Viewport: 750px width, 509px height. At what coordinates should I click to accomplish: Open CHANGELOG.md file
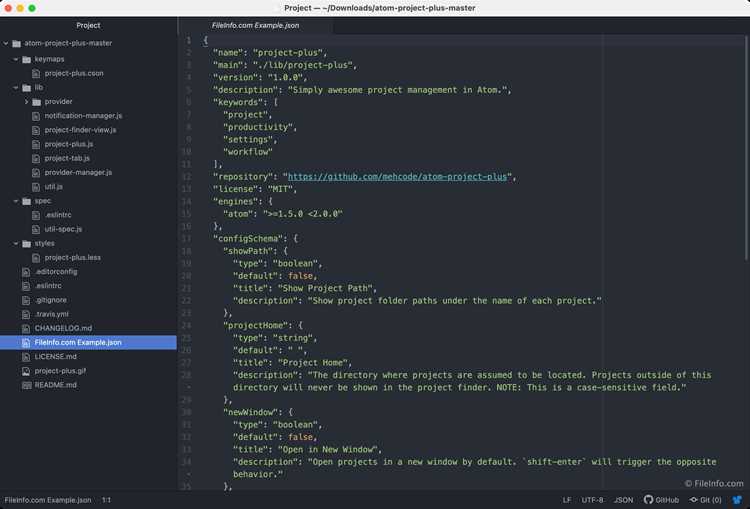[x=63, y=329]
